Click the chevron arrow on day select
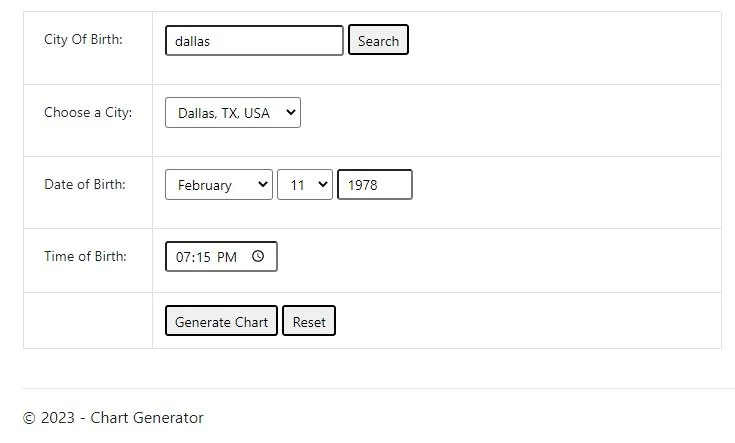Image resolution: width=735 pixels, height=443 pixels. [x=323, y=185]
